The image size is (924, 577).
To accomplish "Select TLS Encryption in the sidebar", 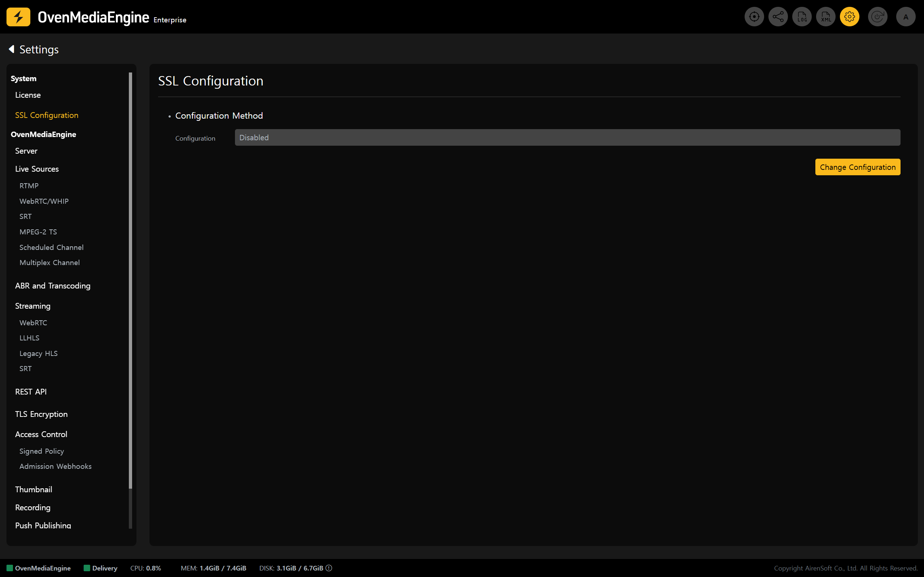I will click(x=41, y=414).
